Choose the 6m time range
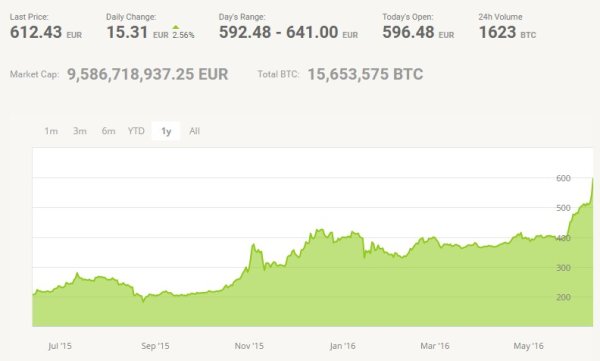 (108, 131)
